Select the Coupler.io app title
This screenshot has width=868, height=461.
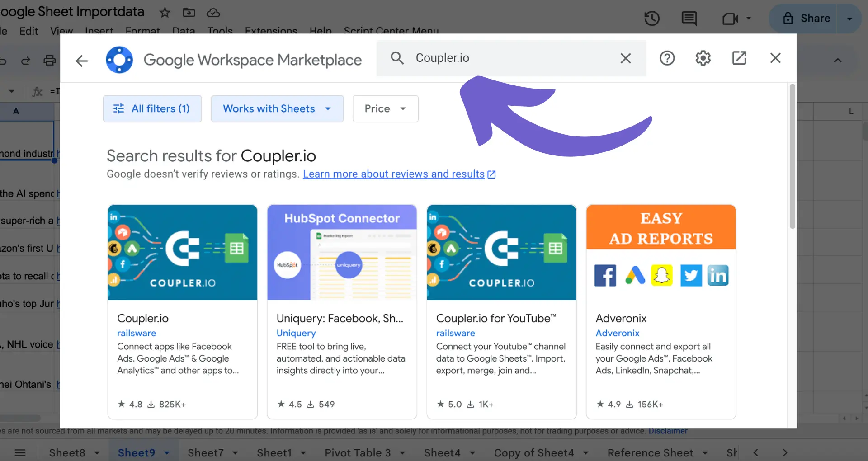pyautogui.click(x=143, y=318)
